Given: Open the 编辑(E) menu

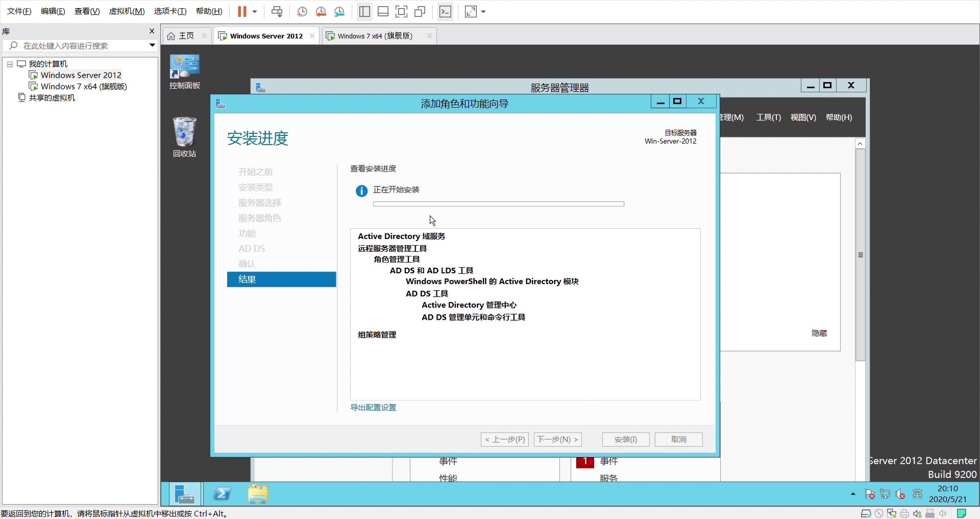Looking at the screenshot, I should click(x=53, y=11).
